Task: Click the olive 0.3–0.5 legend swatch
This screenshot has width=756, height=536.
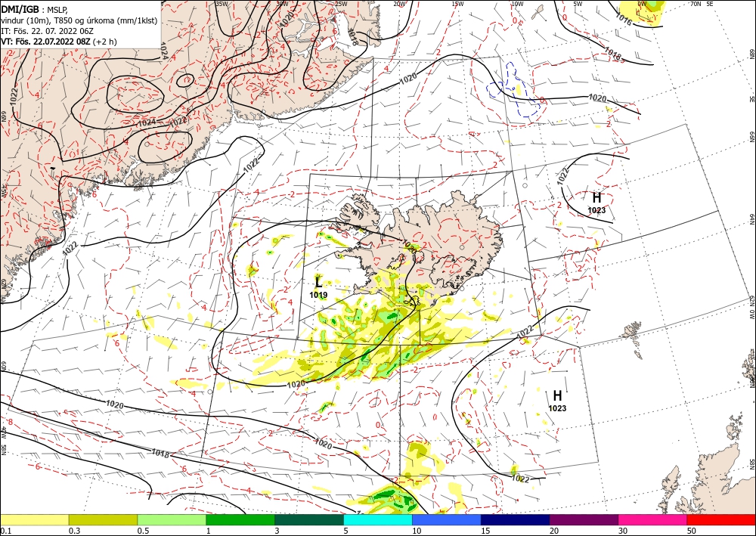Action: [103, 519]
